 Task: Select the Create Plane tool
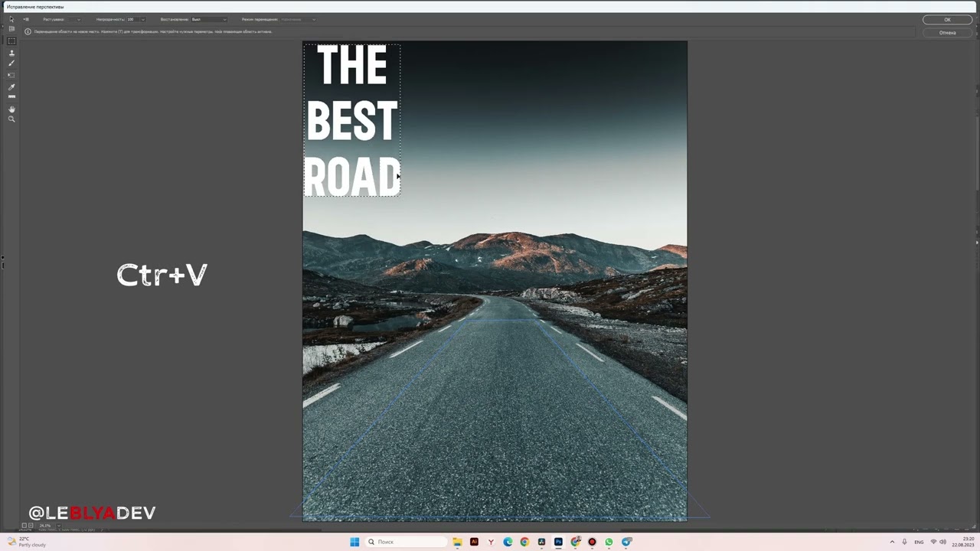(x=11, y=29)
